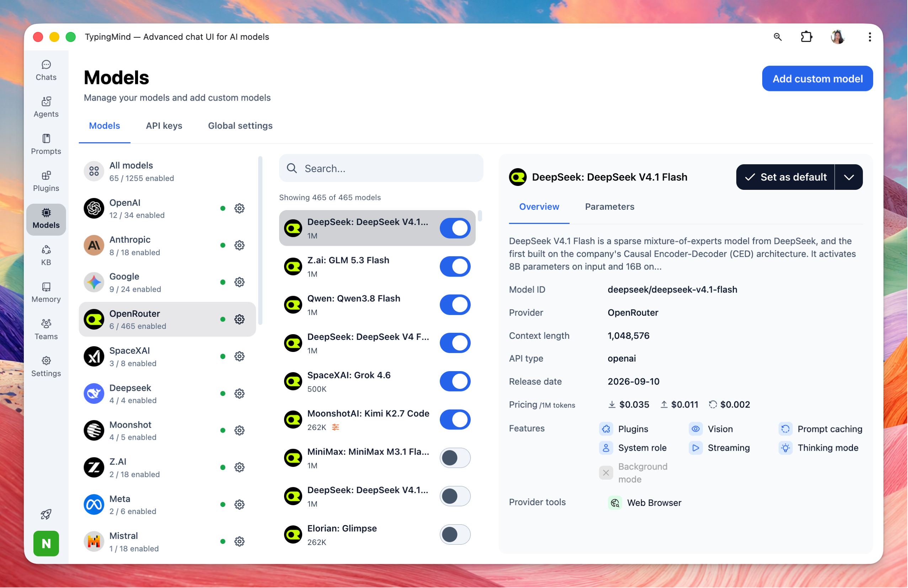
Task: Open Moonshot provider gear settings
Action: pyautogui.click(x=240, y=431)
